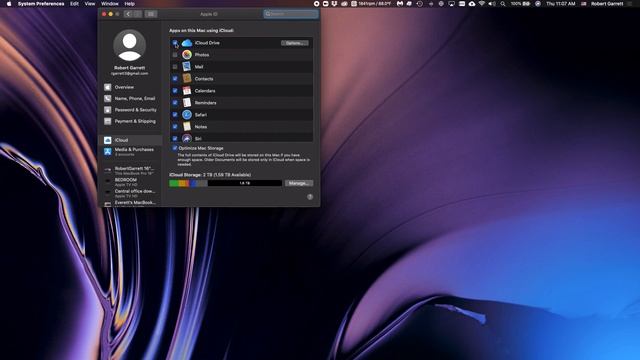Click the Time Machine menu bar icon
The image size is (640, 360).
click(x=420, y=4)
